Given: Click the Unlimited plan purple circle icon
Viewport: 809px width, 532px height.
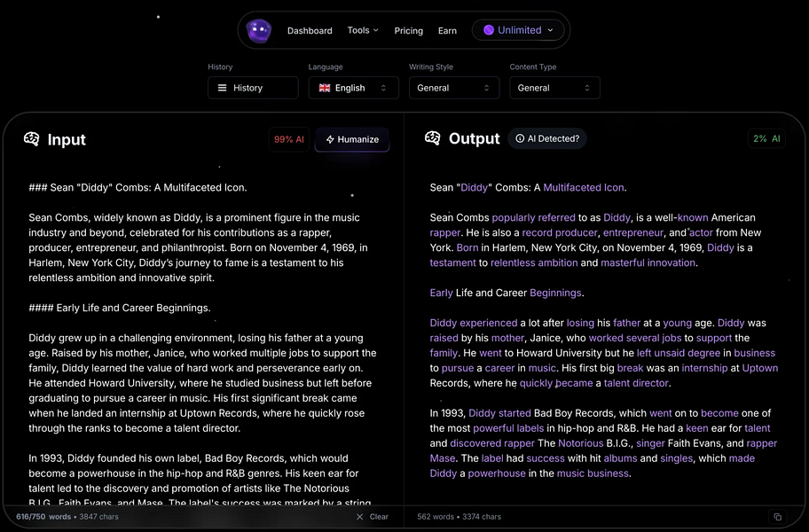Looking at the screenshot, I should pyautogui.click(x=491, y=29).
